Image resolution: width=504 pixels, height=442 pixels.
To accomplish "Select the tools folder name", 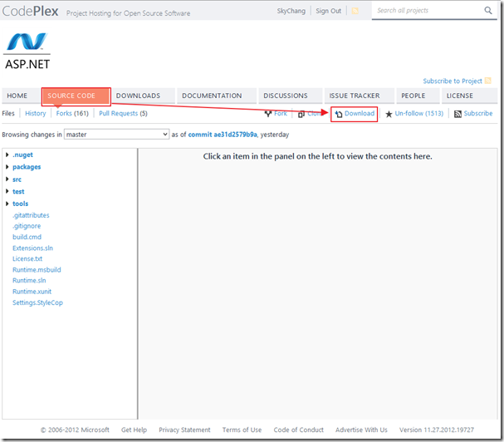I will [20, 204].
